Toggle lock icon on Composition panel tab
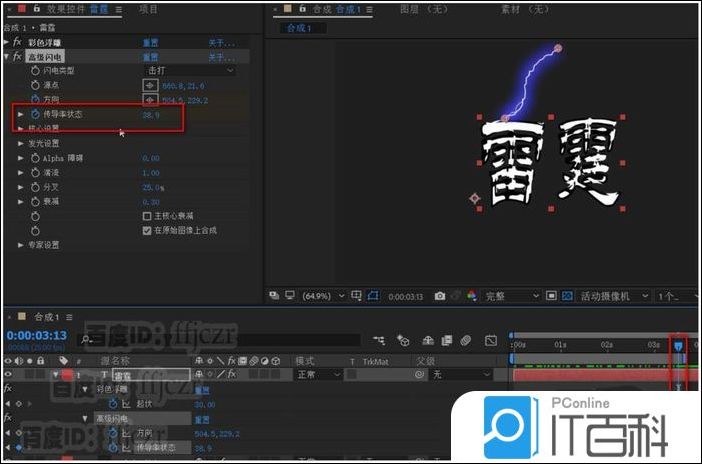This screenshot has height=464, width=702. tap(303, 9)
